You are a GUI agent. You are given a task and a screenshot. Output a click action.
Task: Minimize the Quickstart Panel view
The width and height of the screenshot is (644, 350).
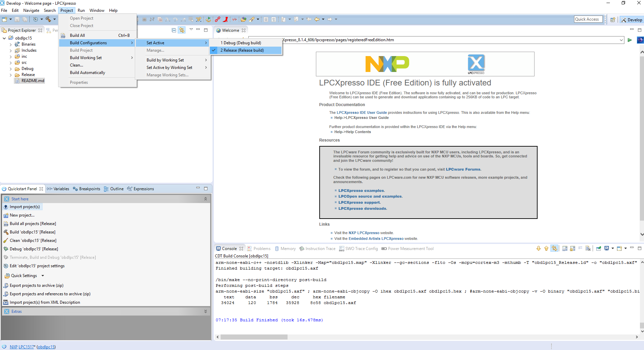tap(198, 188)
